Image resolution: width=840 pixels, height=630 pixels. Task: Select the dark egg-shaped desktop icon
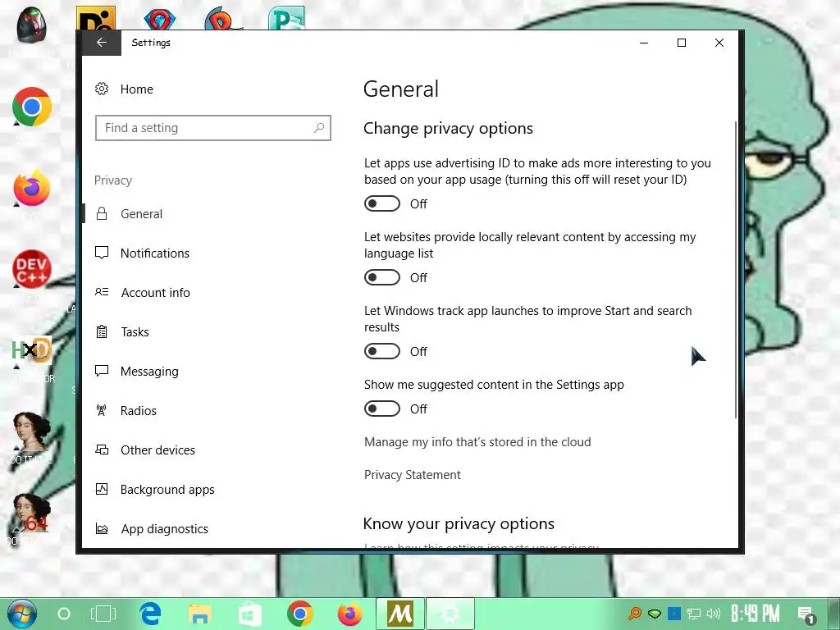pos(32,25)
